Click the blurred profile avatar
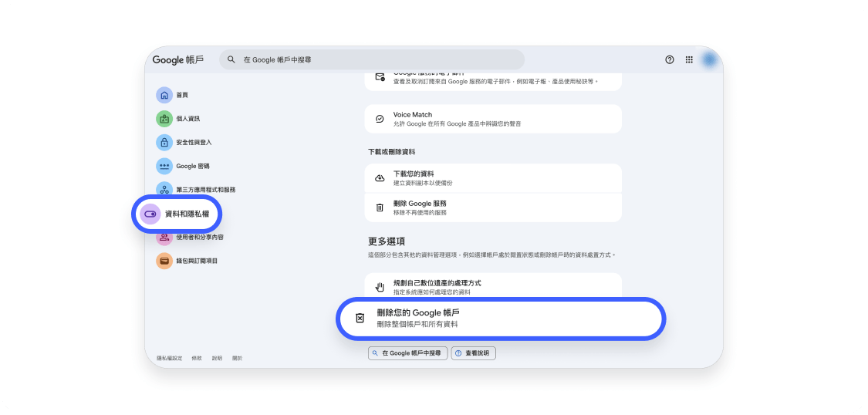This screenshot has width=868, height=415. pos(709,59)
